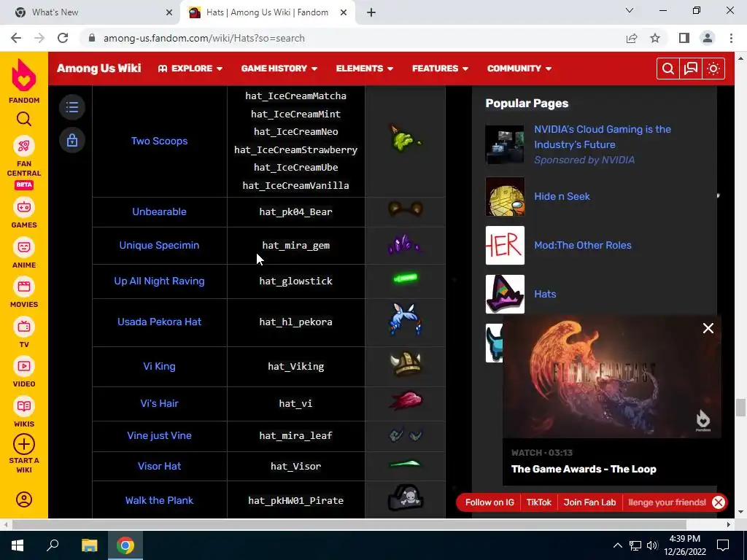Open the Two Scoops hat link

coord(159,141)
